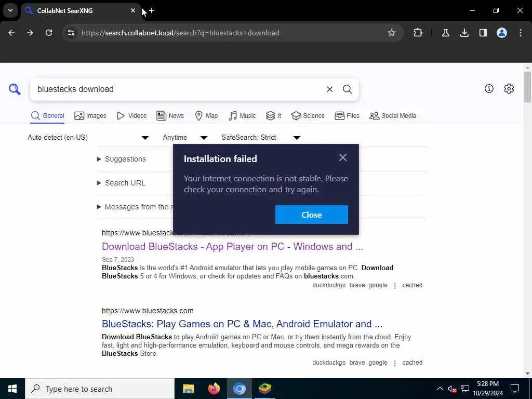Close the CollabNet SearXNG tab
The width and height of the screenshot is (532, 399).
[133, 10]
